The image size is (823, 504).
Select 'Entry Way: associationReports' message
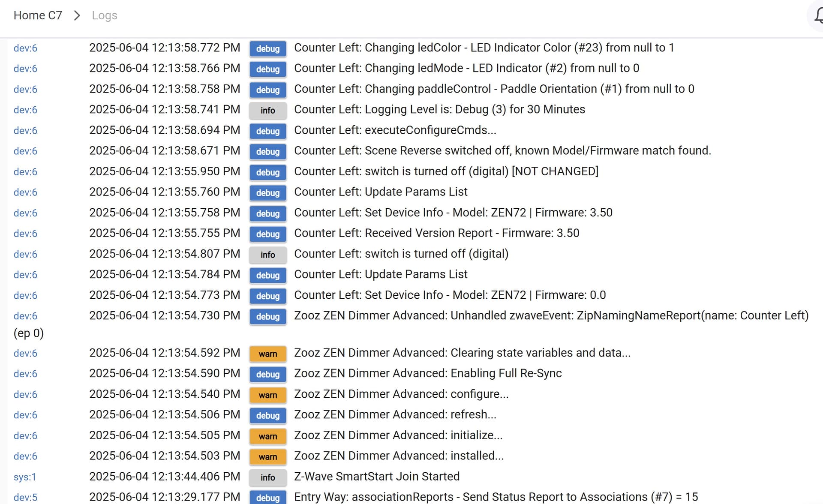(x=496, y=497)
